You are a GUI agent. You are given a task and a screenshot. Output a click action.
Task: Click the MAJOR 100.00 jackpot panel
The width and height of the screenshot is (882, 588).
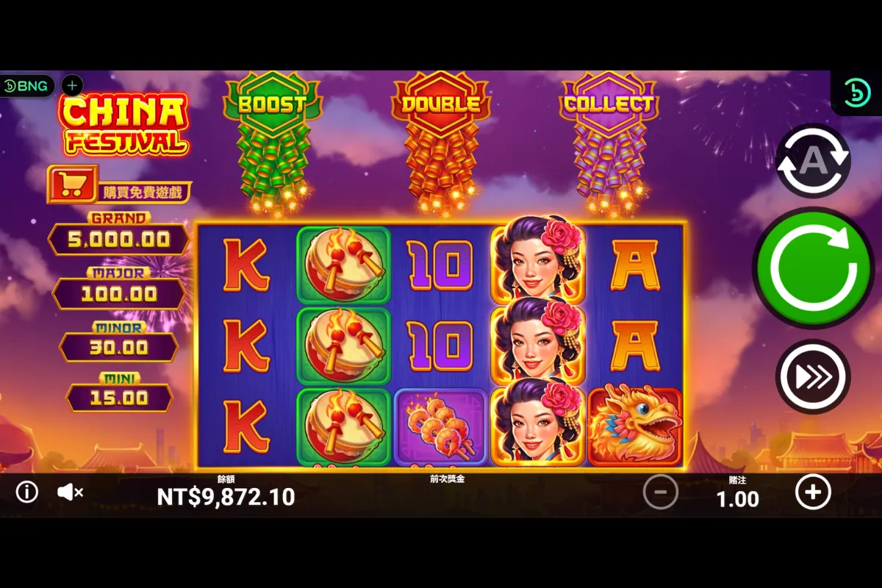118,290
